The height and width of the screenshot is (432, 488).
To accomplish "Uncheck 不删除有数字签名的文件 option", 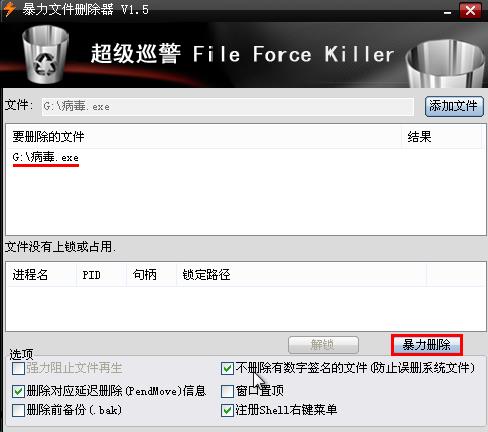I will coord(227,369).
